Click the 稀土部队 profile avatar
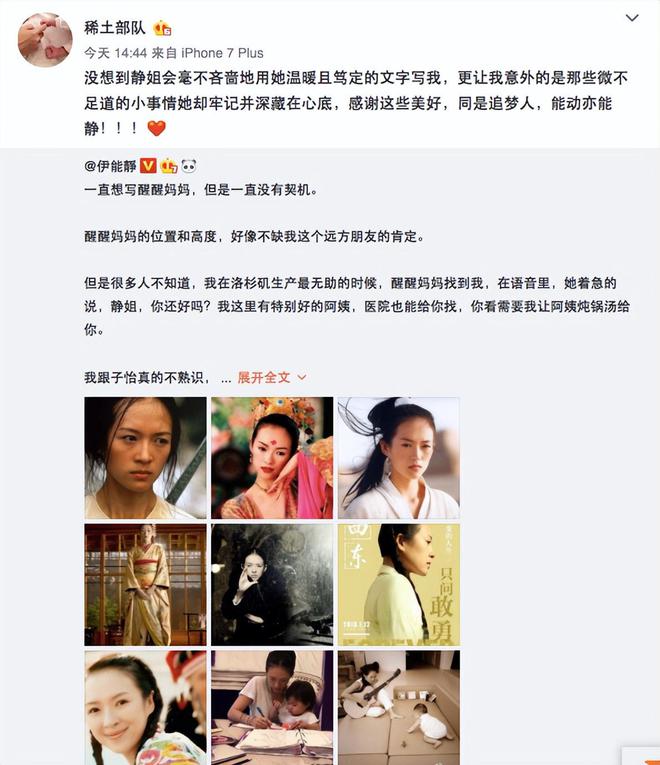The image size is (660, 765). click(x=45, y=40)
